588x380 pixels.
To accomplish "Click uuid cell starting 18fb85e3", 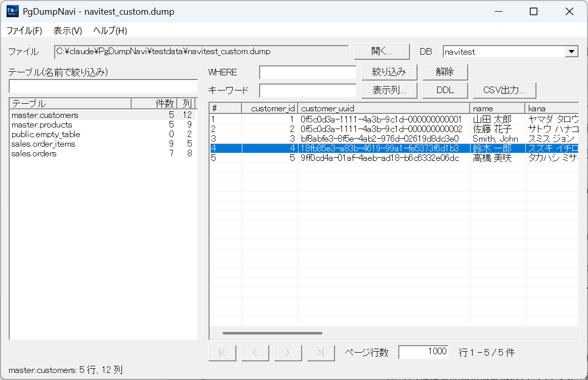I will (384, 148).
